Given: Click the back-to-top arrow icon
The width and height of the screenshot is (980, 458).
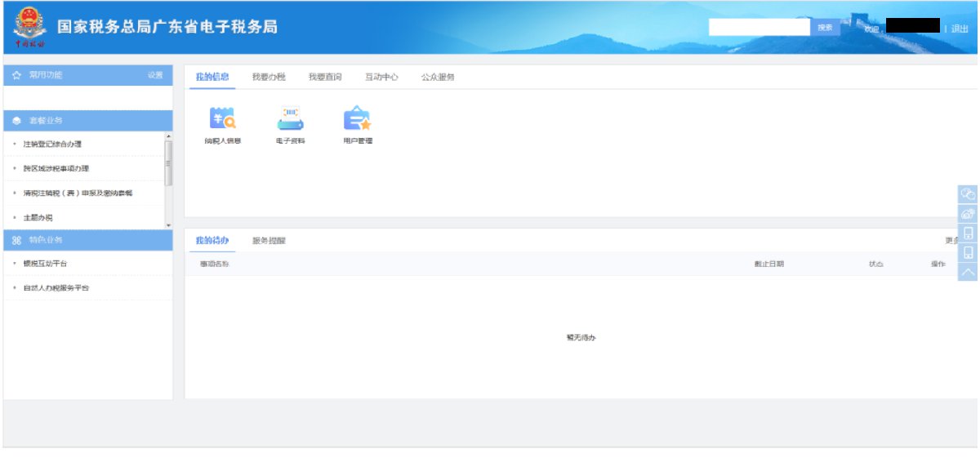Looking at the screenshot, I should [x=968, y=272].
